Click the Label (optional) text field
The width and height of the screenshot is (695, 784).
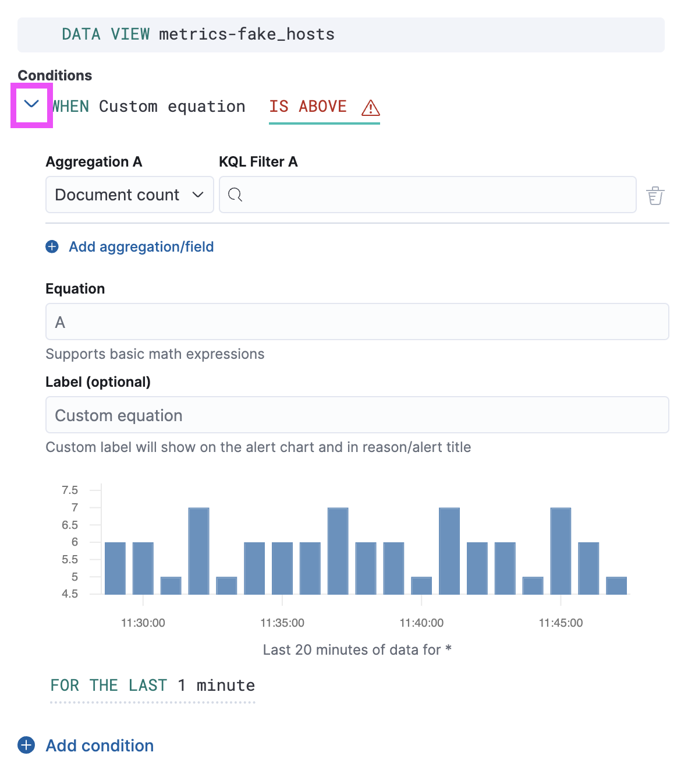pos(357,415)
